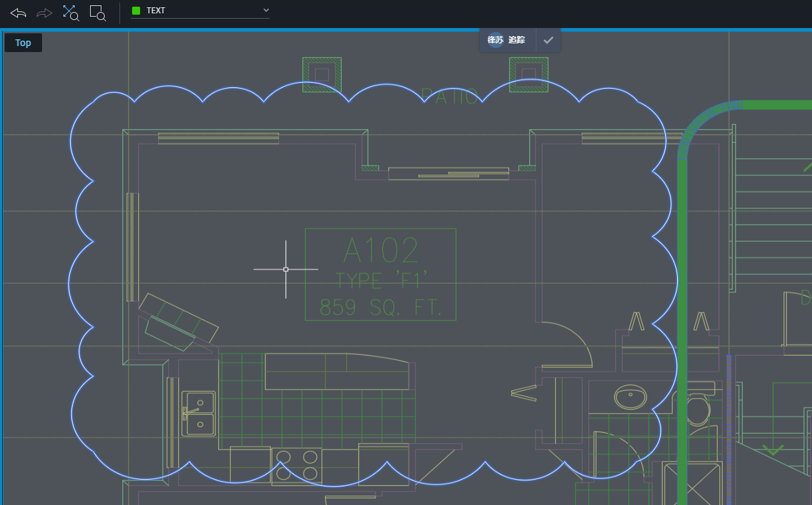Select the right hatched patio column

point(528,74)
